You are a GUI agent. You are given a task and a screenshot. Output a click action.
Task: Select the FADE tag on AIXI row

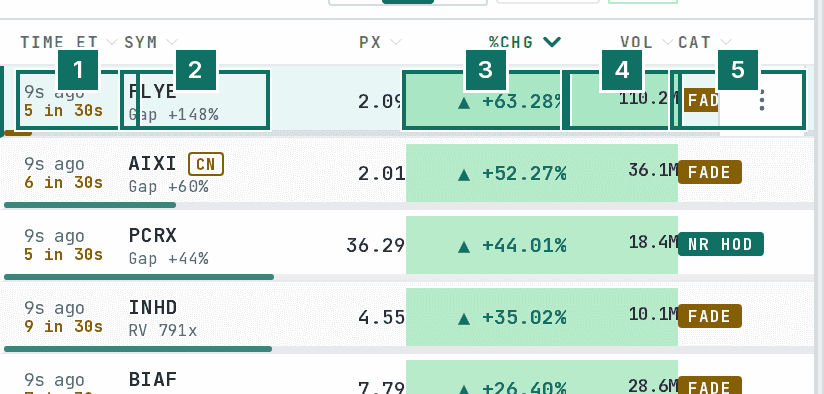coord(709,172)
